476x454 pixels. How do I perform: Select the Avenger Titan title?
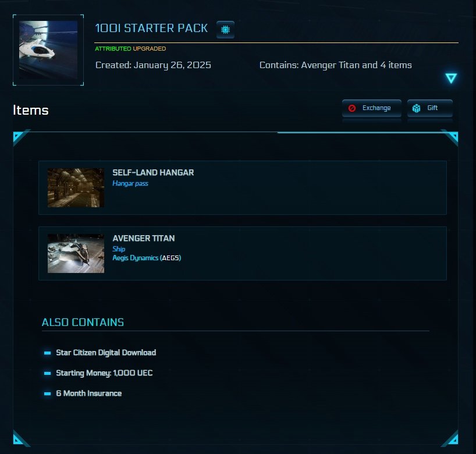144,239
